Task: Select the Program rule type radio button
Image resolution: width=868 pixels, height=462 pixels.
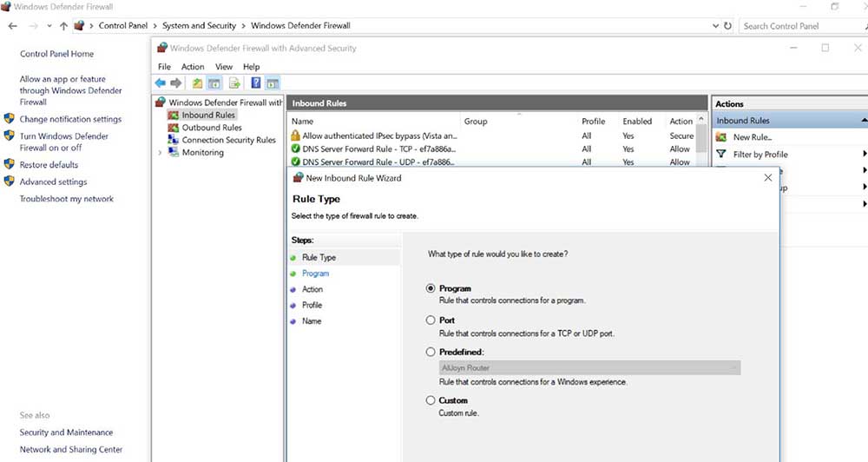Action: (x=431, y=288)
